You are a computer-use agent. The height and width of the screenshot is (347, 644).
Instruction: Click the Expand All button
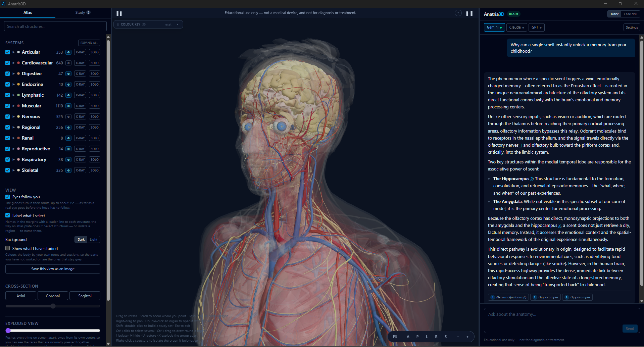click(89, 43)
